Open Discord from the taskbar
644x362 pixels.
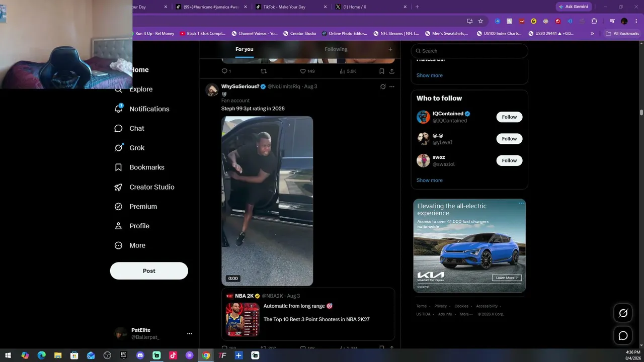(140, 355)
